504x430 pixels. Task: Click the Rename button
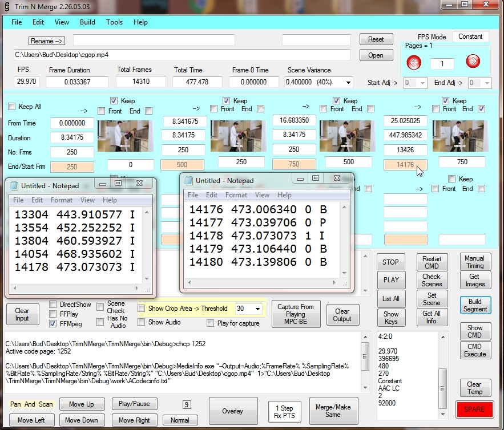point(46,41)
